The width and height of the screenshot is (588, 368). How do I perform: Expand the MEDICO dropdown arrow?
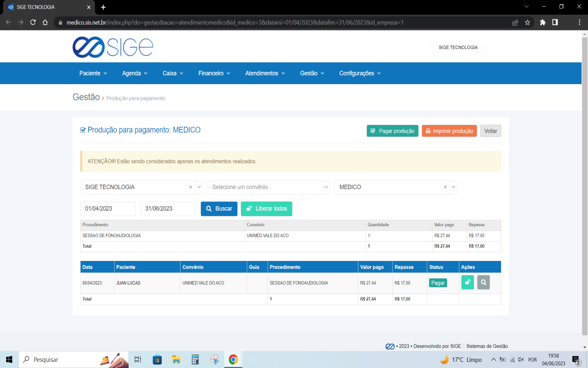click(453, 187)
